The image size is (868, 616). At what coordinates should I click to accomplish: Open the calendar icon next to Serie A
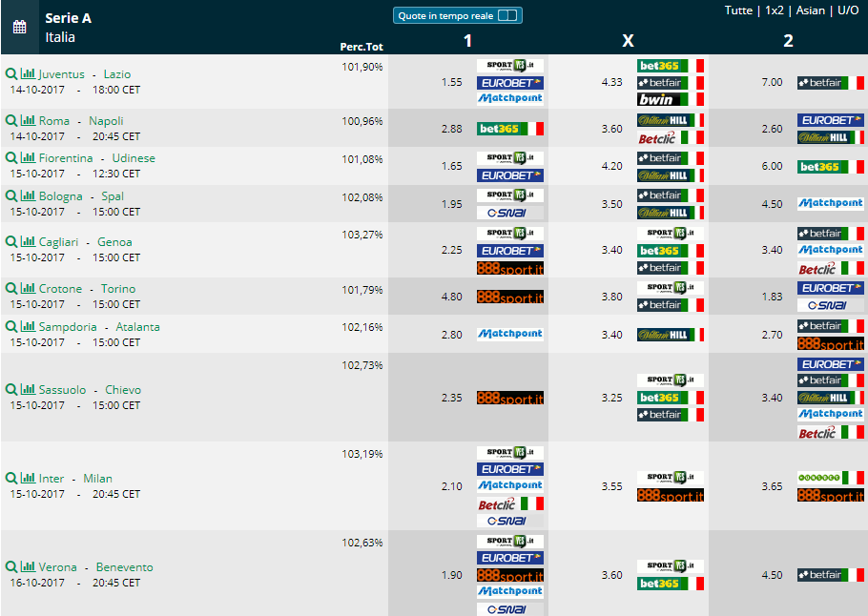pyautogui.click(x=19, y=27)
